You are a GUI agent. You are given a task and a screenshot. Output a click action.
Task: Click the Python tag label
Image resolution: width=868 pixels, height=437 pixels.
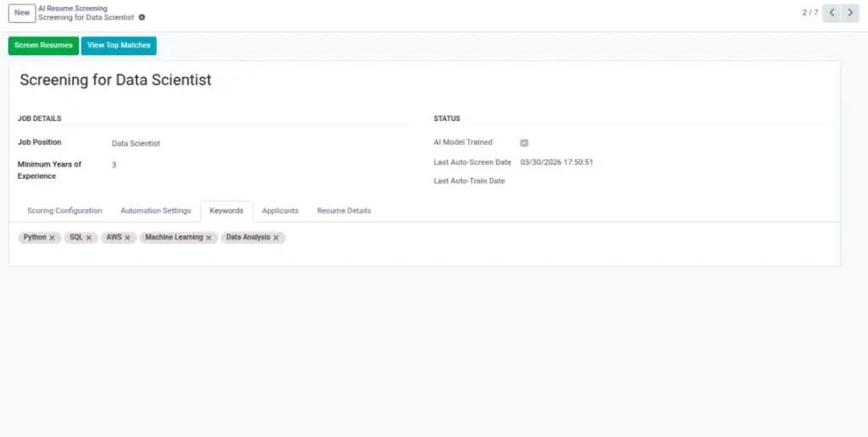coord(35,237)
